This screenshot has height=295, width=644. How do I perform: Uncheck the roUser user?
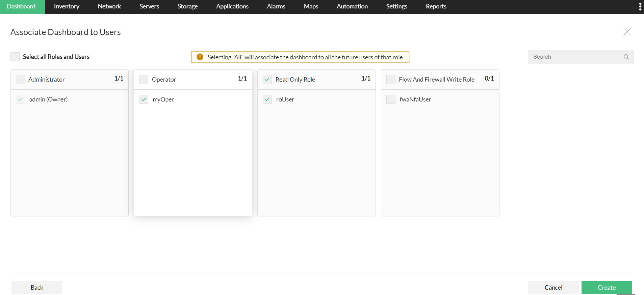tap(267, 99)
